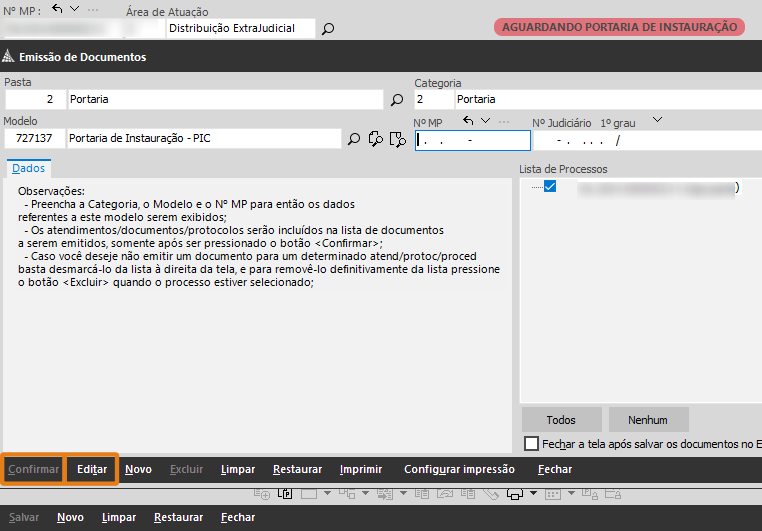Viewport: 762px width, 531px height.
Task: Click Confirmar in the Emissão de Documentos bar
Action: pyautogui.click(x=33, y=469)
